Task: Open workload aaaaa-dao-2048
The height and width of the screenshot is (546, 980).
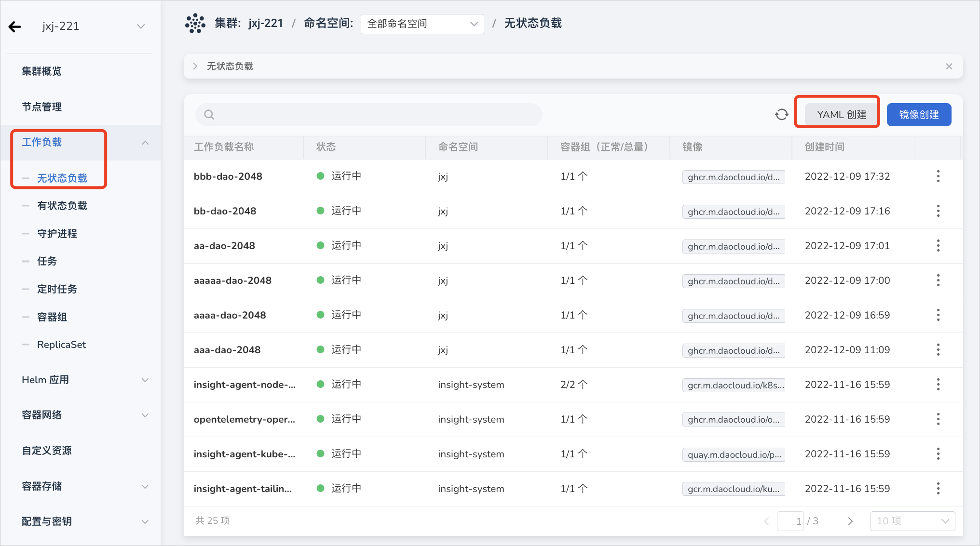Action: [232, 280]
